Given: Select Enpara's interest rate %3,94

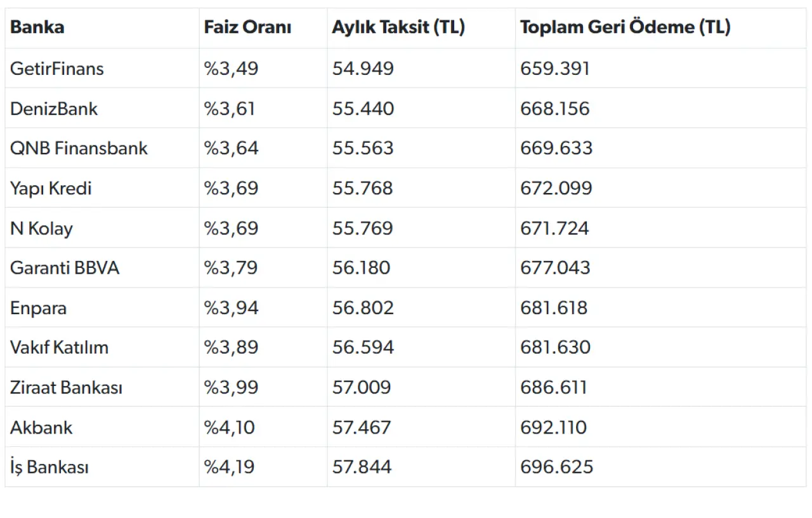Looking at the screenshot, I should (231, 308).
